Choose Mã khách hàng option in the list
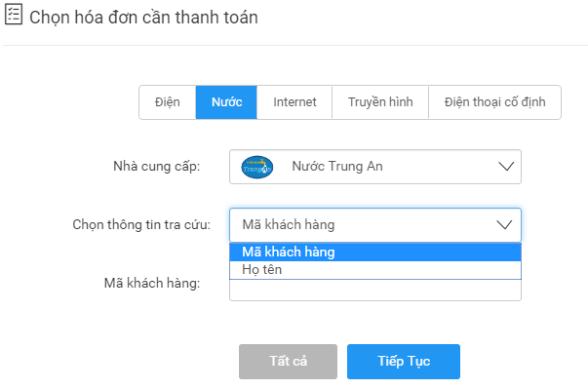588x389 pixels. point(375,253)
